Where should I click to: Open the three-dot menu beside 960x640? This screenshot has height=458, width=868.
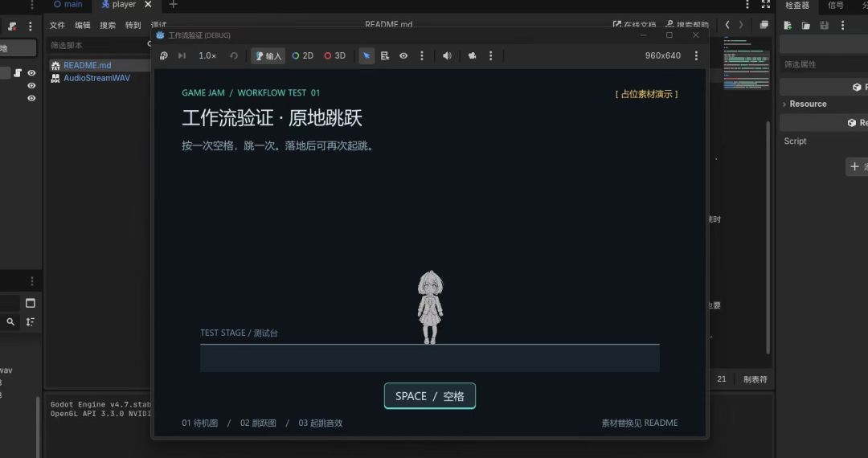coord(696,56)
